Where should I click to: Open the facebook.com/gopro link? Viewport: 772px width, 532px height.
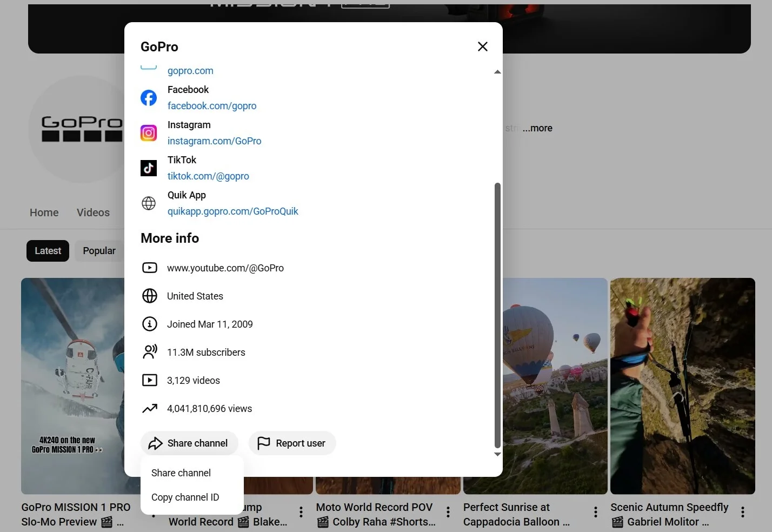click(212, 106)
